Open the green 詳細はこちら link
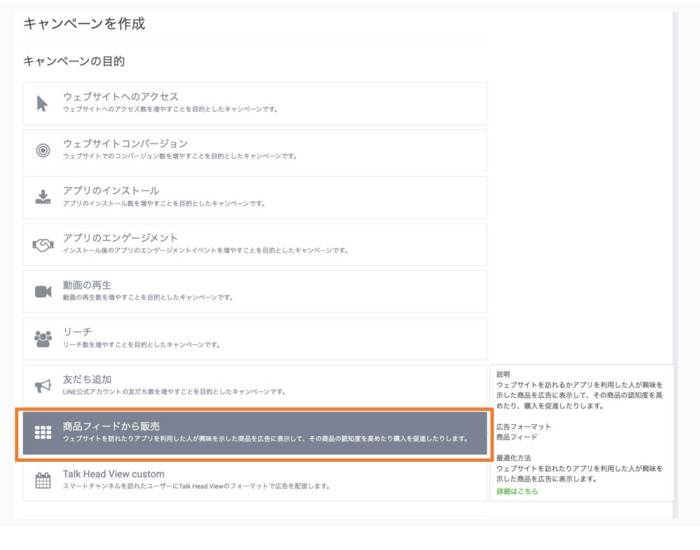Viewport: 700px width, 550px height. (x=517, y=491)
